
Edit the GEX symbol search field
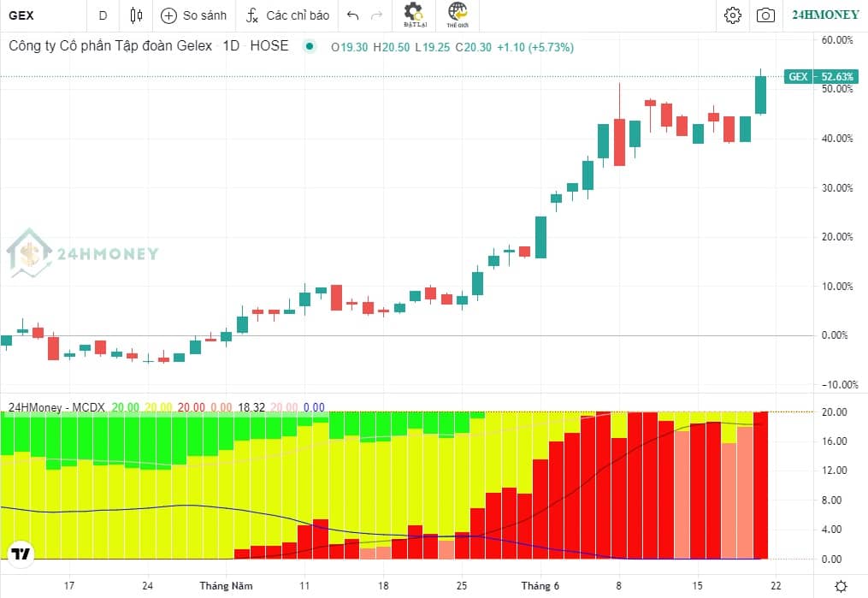tap(43, 15)
